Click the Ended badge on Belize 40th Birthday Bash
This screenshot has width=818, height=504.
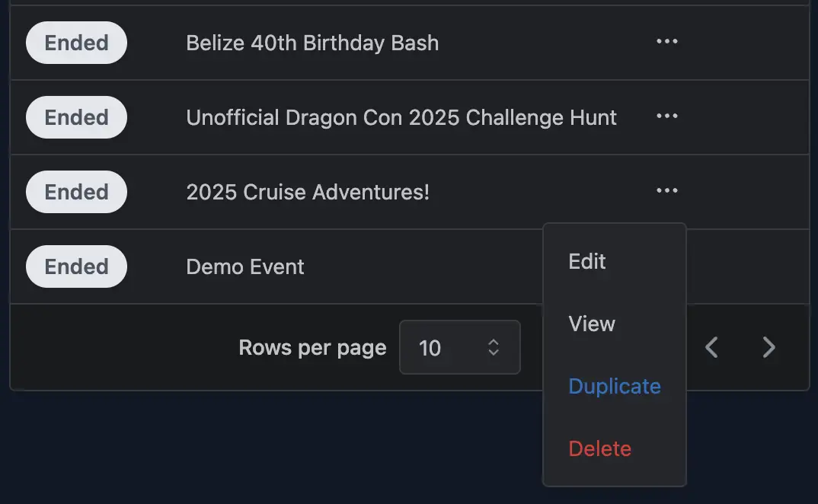click(75, 42)
